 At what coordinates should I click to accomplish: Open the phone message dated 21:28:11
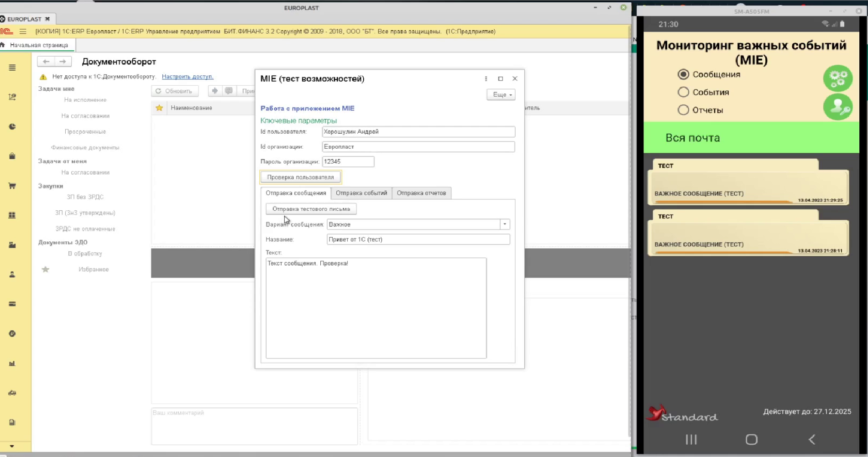pos(748,233)
